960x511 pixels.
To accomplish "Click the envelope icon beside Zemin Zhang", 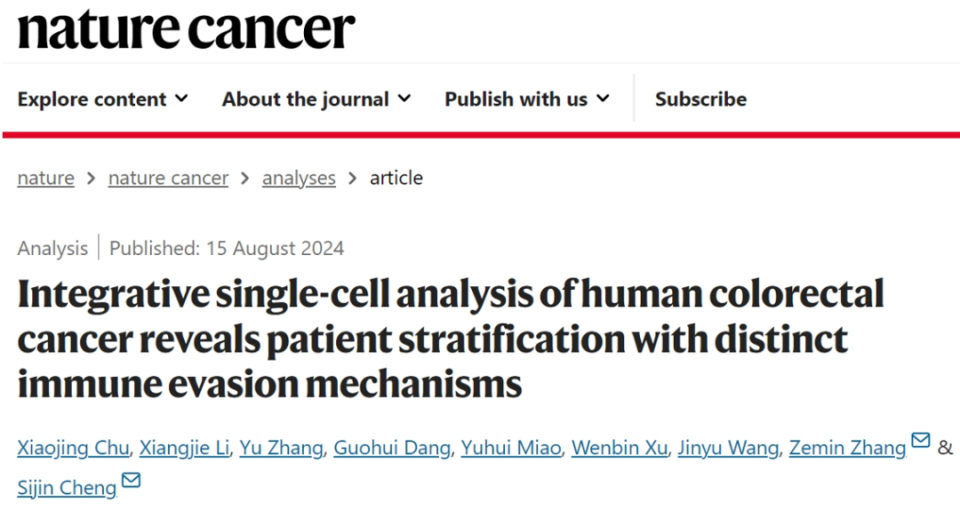I will pos(920,441).
